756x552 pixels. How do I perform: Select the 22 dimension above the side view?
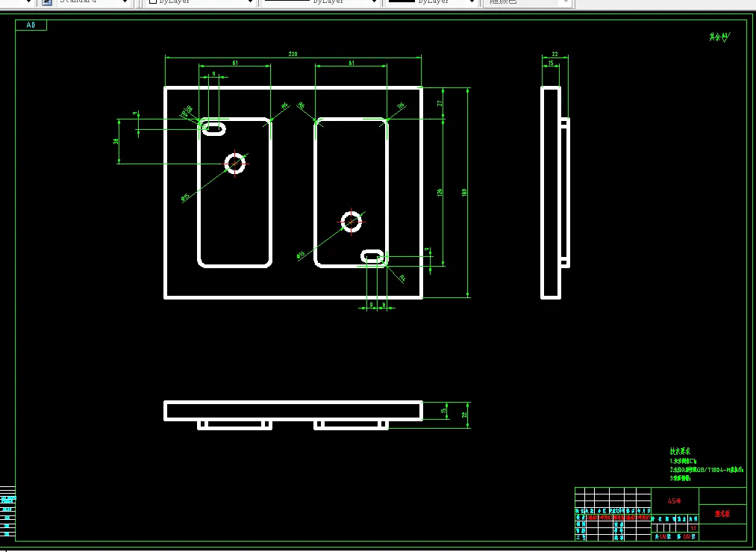554,54
